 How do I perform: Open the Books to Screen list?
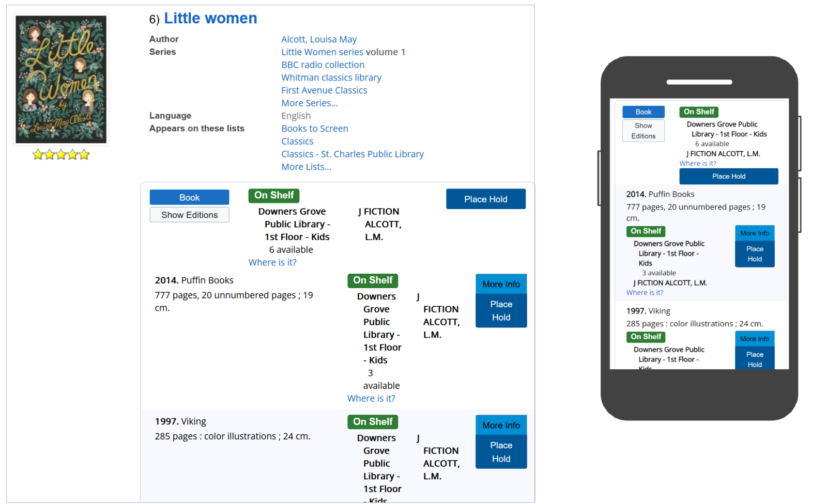(x=314, y=129)
